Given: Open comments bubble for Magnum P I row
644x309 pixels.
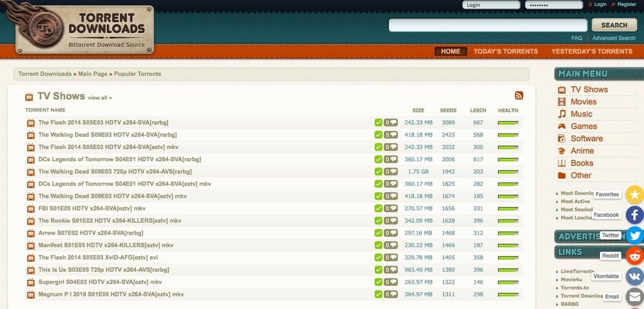Looking at the screenshot, I should click(x=391, y=295).
